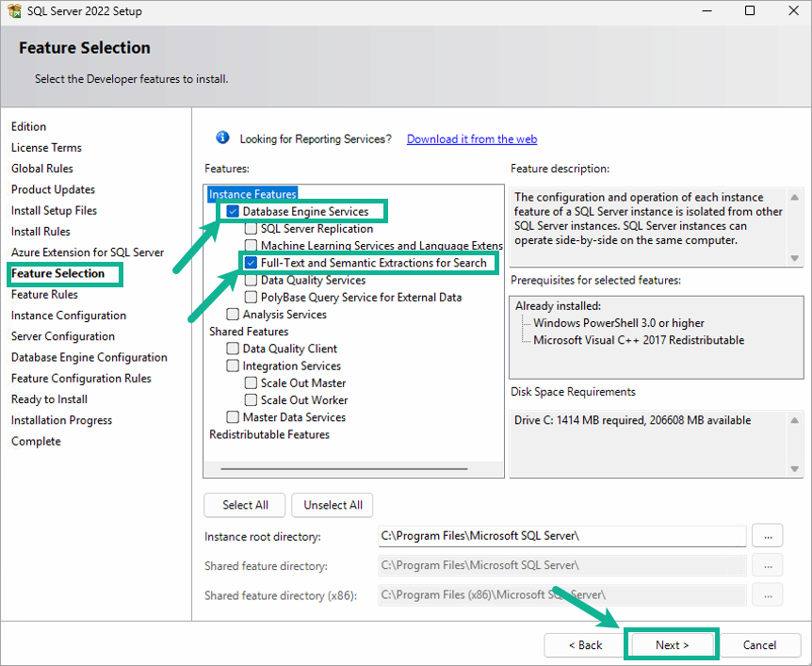Cancel the SQL Server setup
Image resolution: width=812 pixels, height=666 pixels.
[x=759, y=644]
